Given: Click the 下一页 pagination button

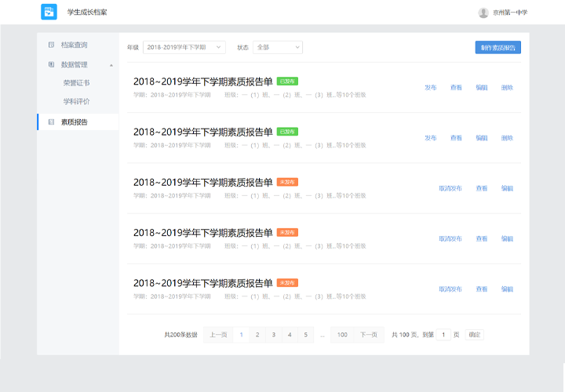Looking at the screenshot, I should click(368, 335).
